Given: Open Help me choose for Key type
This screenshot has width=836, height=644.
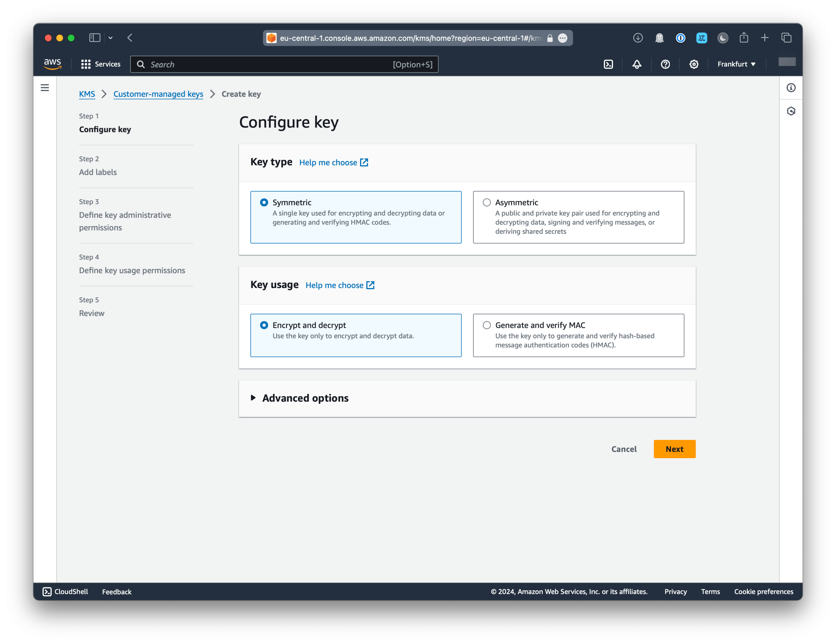Looking at the screenshot, I should 328,162.
